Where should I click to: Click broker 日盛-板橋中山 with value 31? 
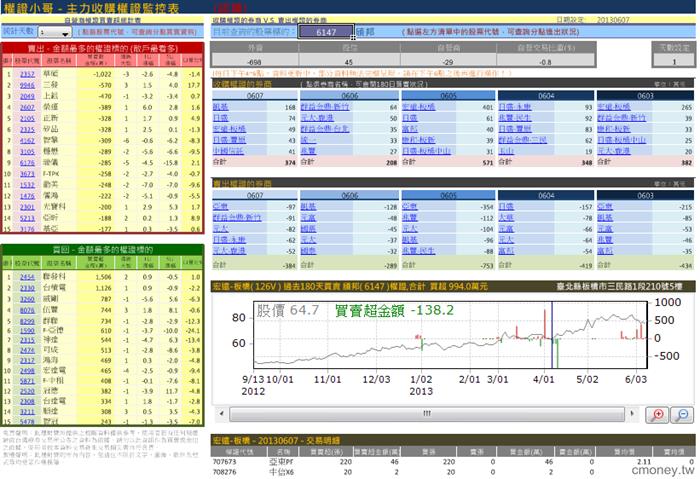(x=426, y=151)
